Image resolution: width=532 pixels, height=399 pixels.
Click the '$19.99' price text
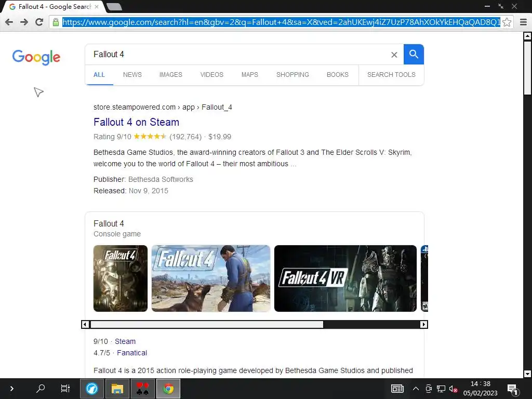(x=220, y=137)
